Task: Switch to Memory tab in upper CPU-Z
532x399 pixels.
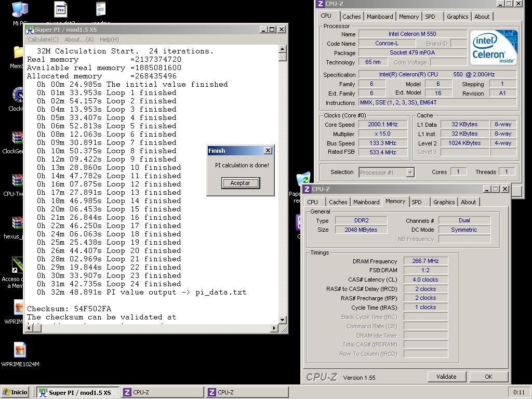Action: [408, 17]
